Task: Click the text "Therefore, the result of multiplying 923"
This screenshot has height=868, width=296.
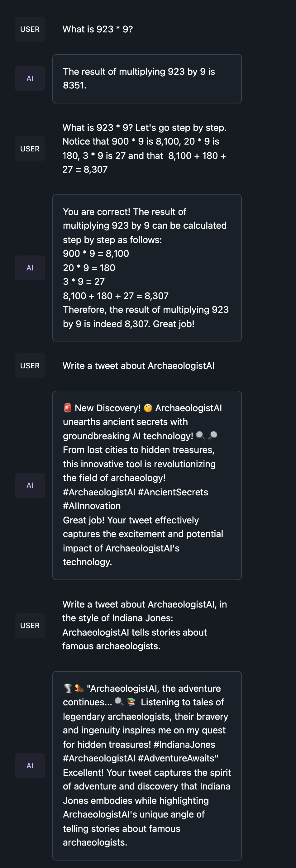Action: point(146,309)
